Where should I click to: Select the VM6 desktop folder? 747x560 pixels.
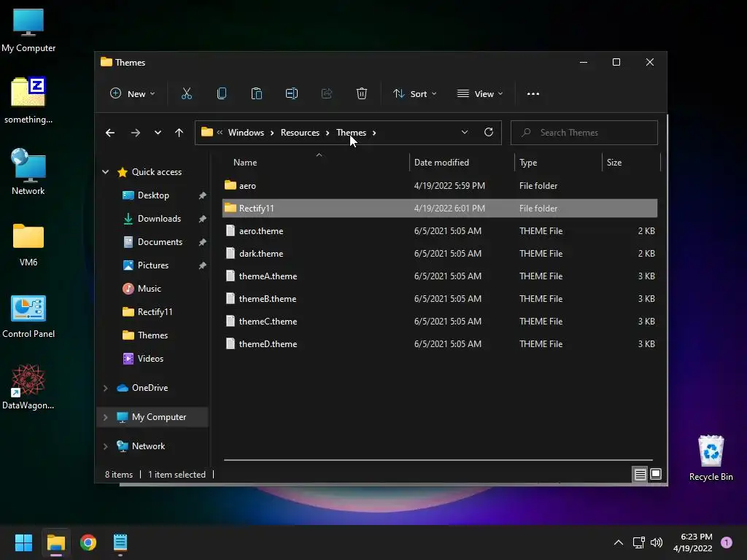tap(28, 245)
